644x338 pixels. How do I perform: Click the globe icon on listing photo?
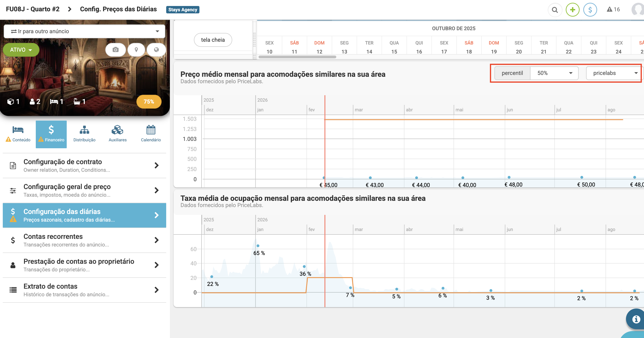(x=156, y=49)
